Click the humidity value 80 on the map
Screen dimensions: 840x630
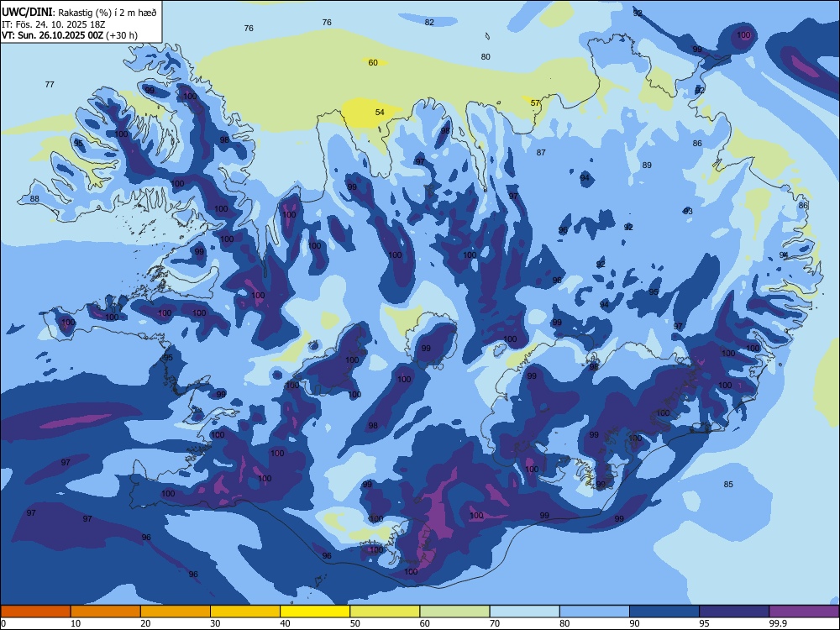coord(486,57)
